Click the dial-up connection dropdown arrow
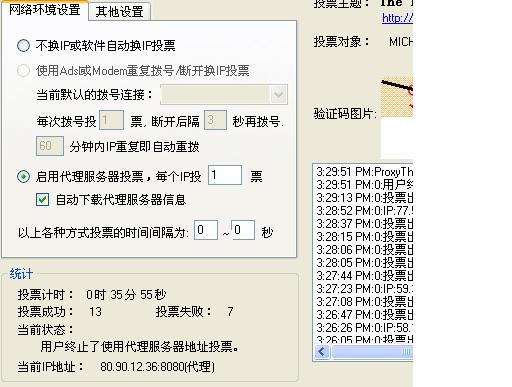Screen dimensions: 512x387 279,95
